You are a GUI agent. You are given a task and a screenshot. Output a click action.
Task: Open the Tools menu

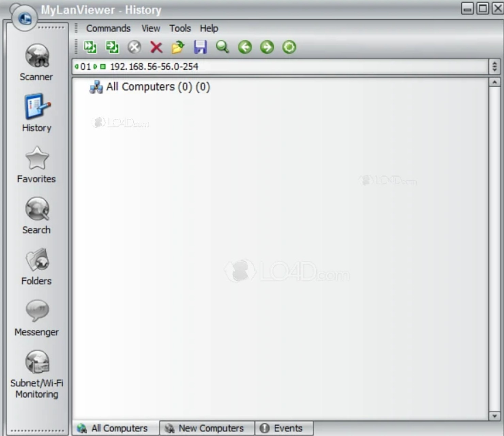pyautogui.click(x=180, y=28)
